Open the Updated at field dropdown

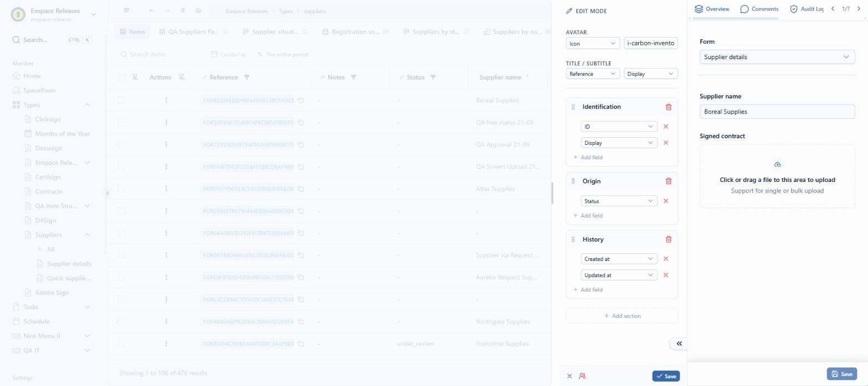[x=619, y=275]
